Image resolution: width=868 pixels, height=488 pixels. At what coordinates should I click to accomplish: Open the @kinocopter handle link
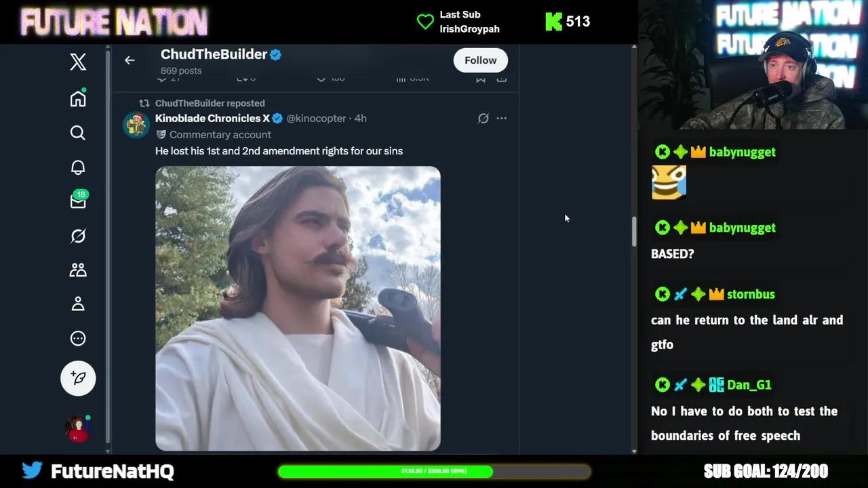[316, 119]
